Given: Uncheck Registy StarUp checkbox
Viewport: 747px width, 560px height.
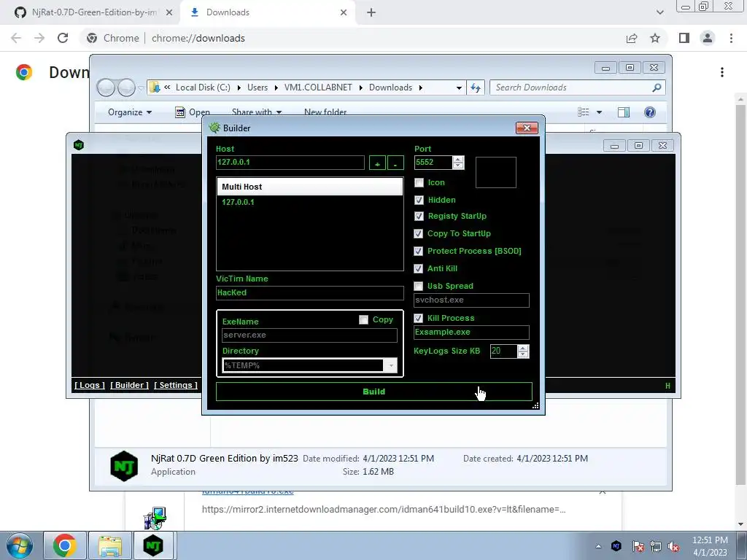Looking at the screenshot, I should click(x=419, y=216).
